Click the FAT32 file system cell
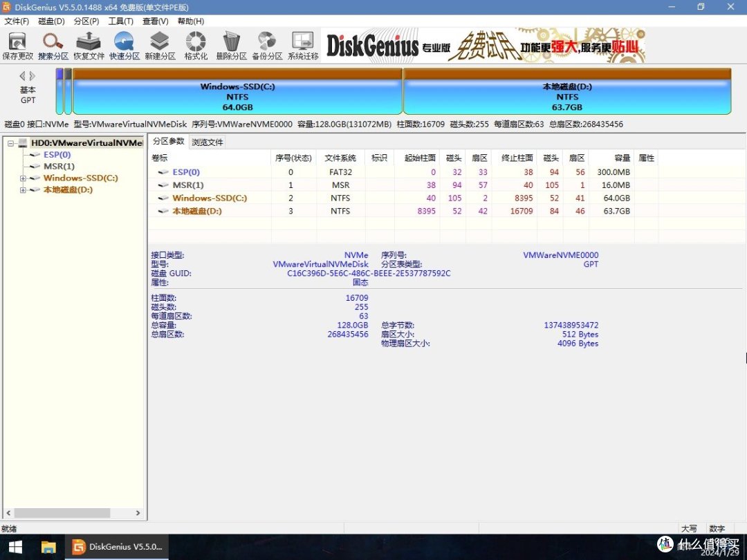Image resolution: width=747 pixels, height=560 pixels. point(340,172)
